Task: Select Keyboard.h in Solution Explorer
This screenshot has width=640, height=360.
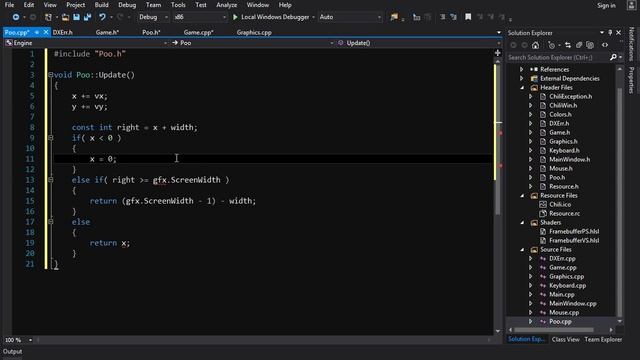Action: click(564, 151)
